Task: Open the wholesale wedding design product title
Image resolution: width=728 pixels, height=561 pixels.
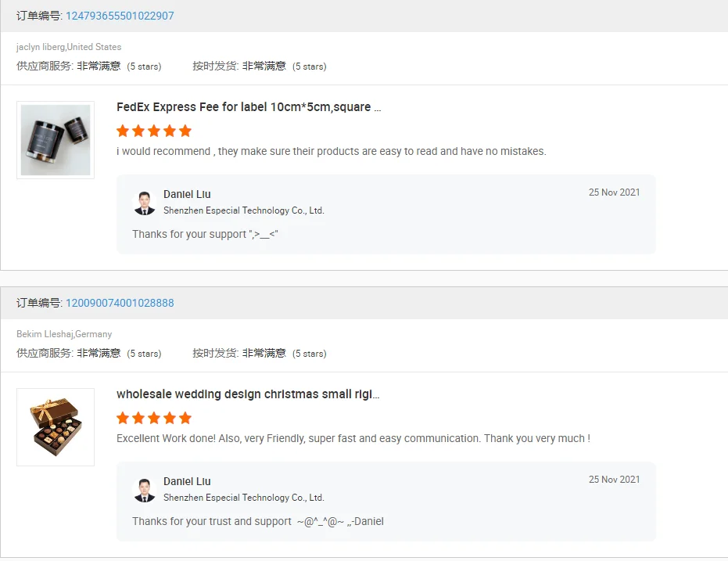Action: pyautogui.click(x=248, y=394)
